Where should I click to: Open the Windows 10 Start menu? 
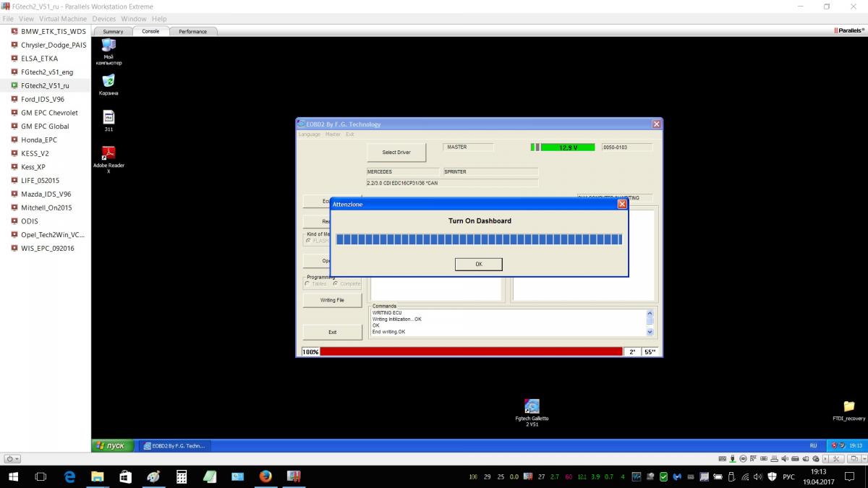14,476
